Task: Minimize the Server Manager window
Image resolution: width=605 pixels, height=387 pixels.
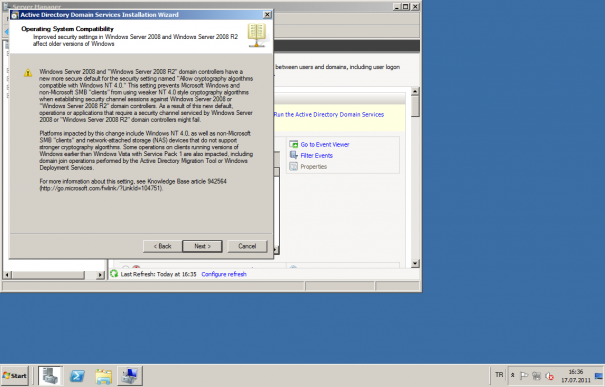Action: click(397, 7)
